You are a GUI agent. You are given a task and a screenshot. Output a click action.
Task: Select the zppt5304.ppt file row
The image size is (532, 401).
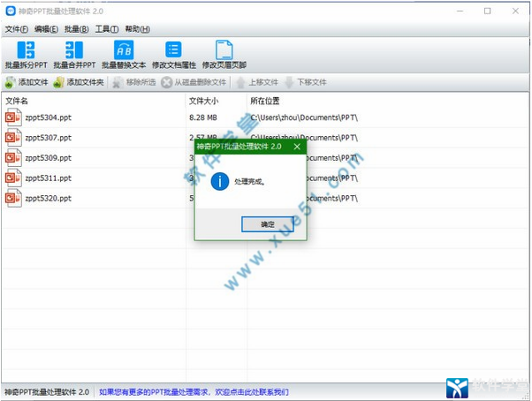pyautogui.click(x=49, y=117)
